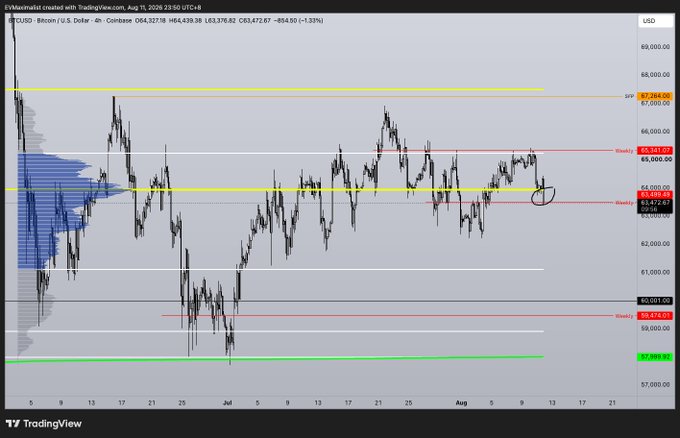Click the 09:56 countdown under current price
The width and height of the screenshot is (680, 438).
tap(649, 209)
